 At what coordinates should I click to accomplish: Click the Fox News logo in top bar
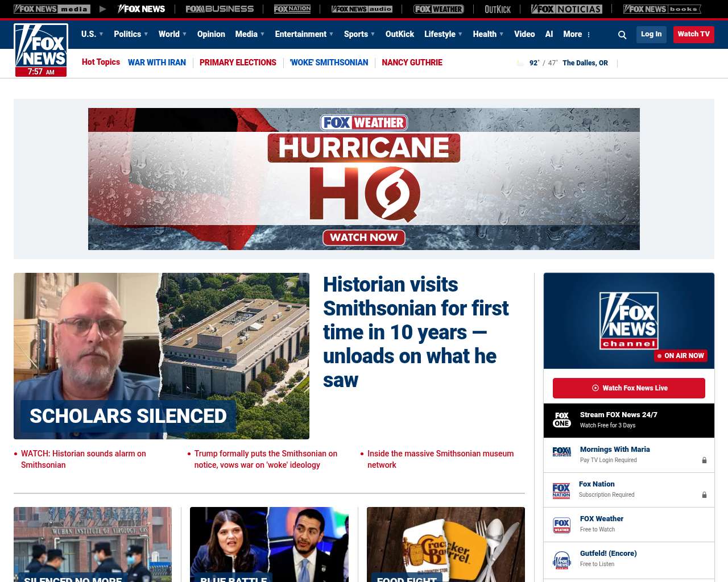[x=141, y=9]
